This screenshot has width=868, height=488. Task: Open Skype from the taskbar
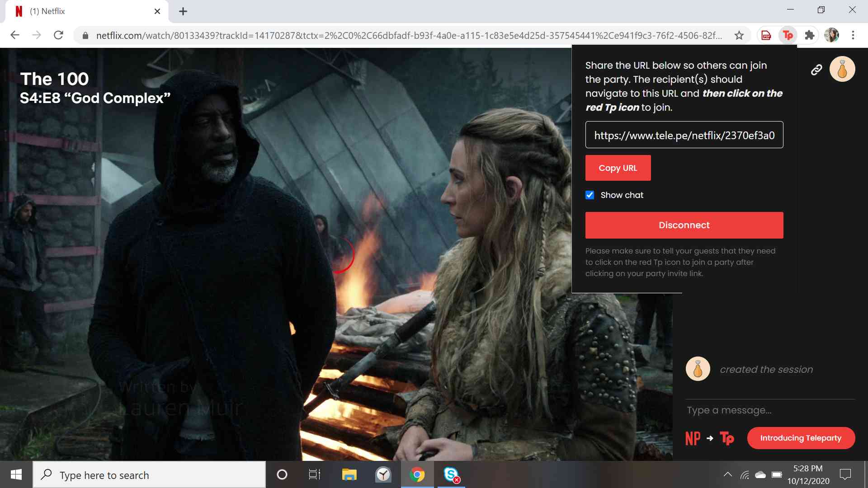tap(451, 474)
